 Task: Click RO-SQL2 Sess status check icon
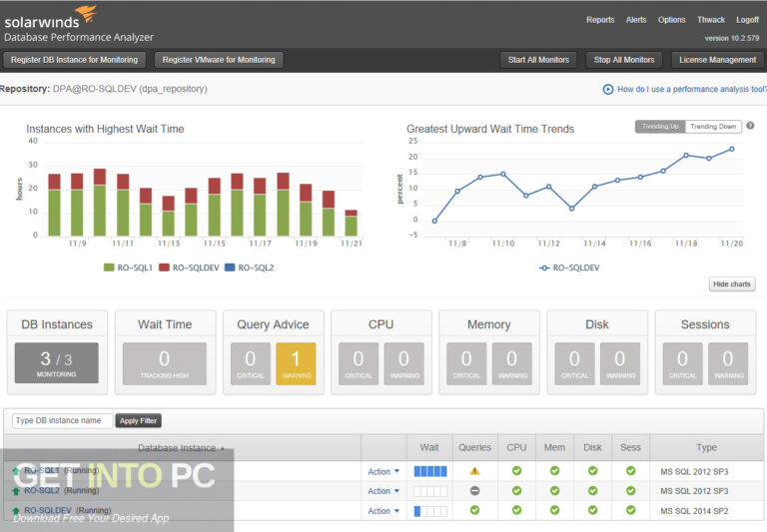[x=631, y=490]
